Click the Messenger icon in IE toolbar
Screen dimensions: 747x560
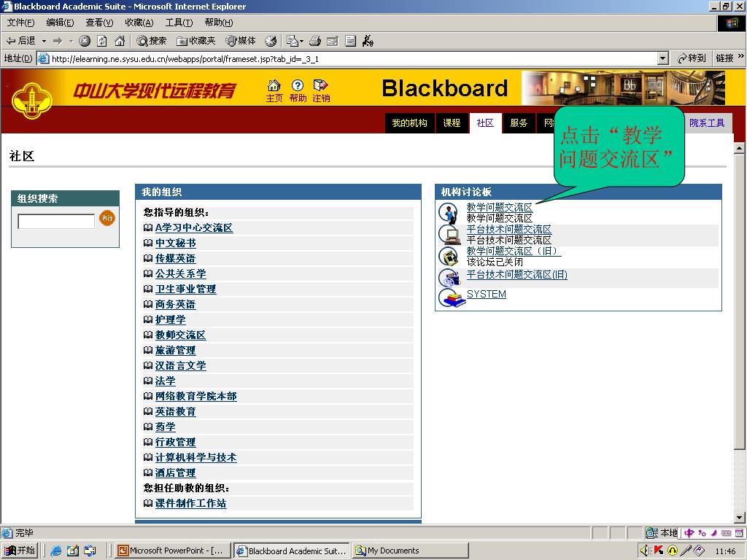coord(368,41)
